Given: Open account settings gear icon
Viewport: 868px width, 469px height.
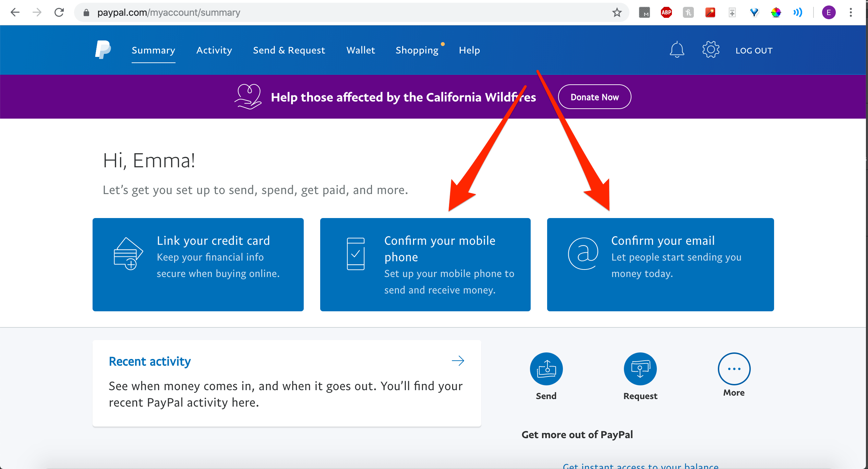Looking at the screenshot, I should click(x=711, y=50).
